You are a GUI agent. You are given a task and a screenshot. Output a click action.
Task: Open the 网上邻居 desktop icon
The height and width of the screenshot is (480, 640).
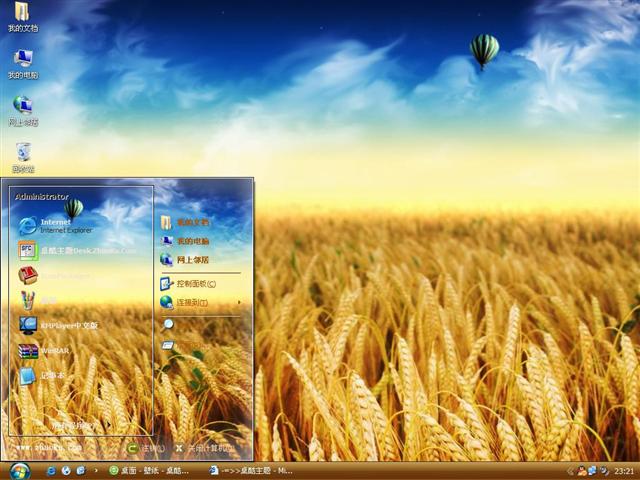click(x=23, y=111)
